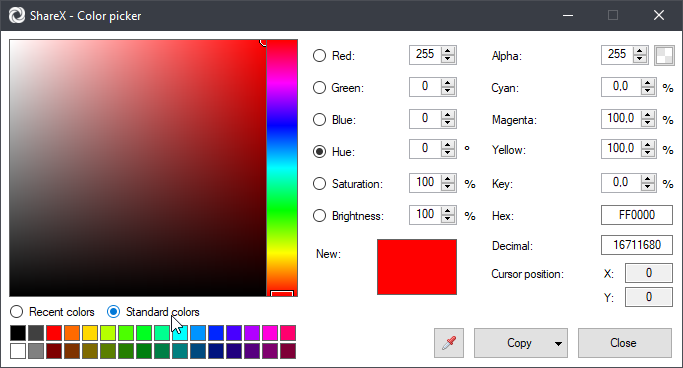The image size is (683, 368).
Task: Select the Brightness radio button
Action: tap(319, 216)
